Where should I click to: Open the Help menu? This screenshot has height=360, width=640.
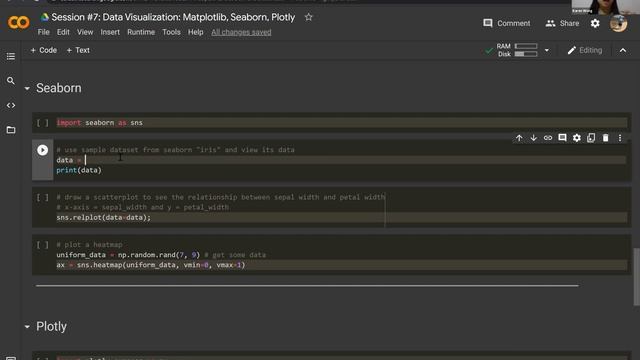[196, 32]
